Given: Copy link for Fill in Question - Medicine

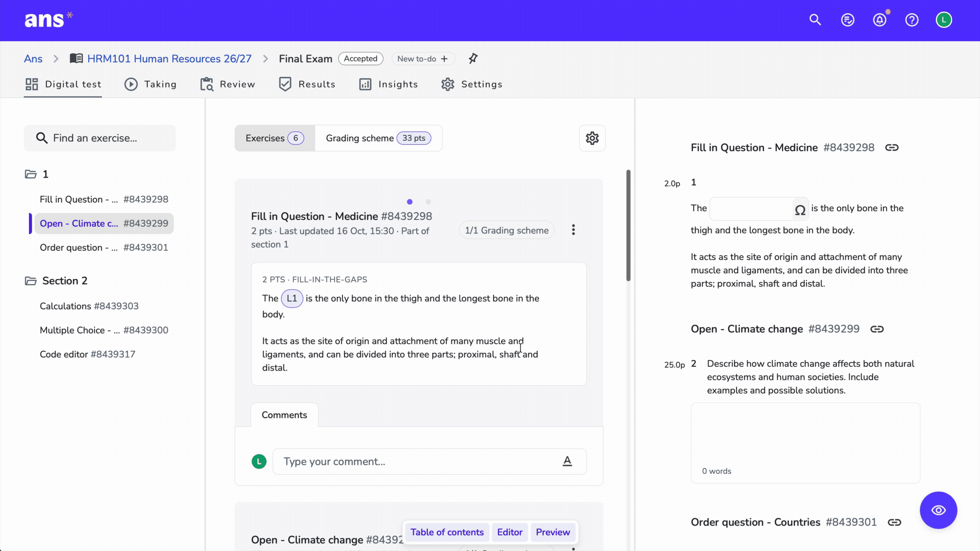Looking at the screenshot, I should pyautogui.click(x=892, y=148).
